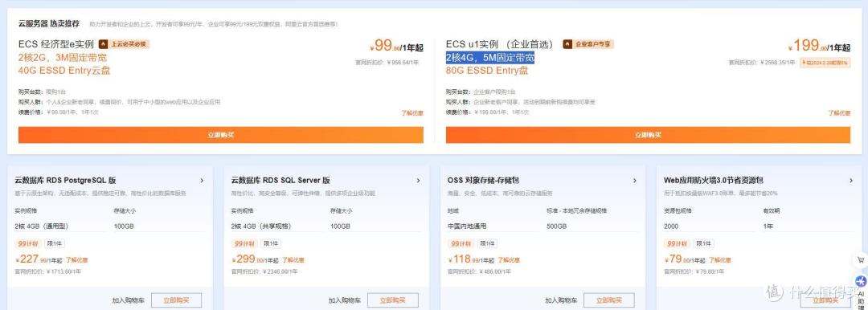Image resolution: width=868 pixels, height=310 pixels.
Task: Click 了解优惠 next to ¥118 price
Action: pyautogui.click(x=509, y=259)
